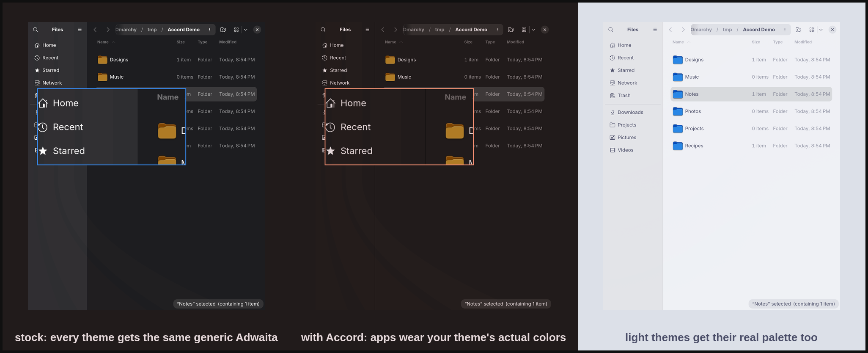
Task: Toggle grid view in the Accord window
Action: [524, 30]
